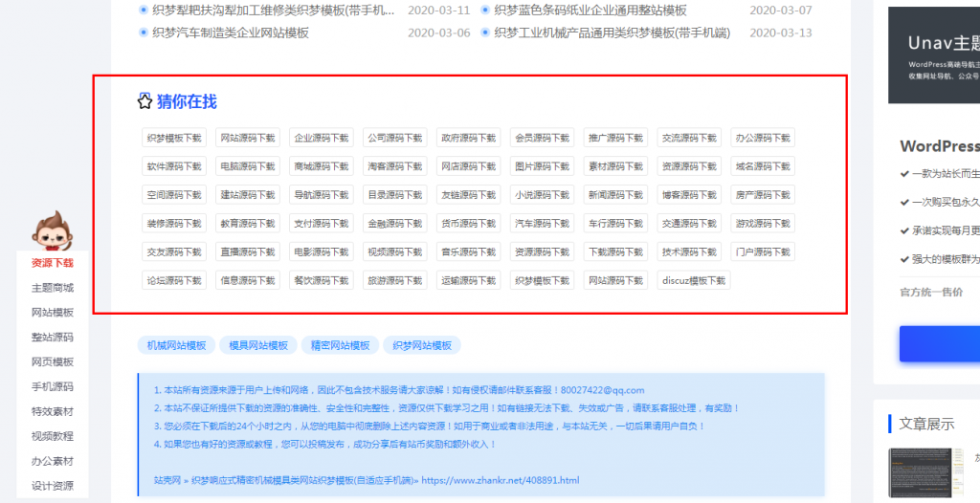Open 织梦工业机械产品通用类织梦模板(带手机端) link
The width and height of the screenshot is (980, 503).
(612, 33)
